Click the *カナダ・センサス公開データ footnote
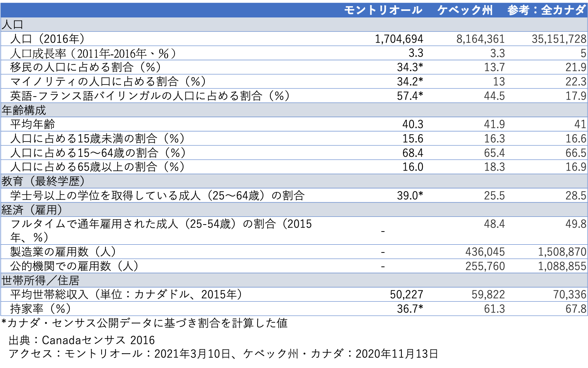Viewport: 588px width, 368px height. click(144, 323)
